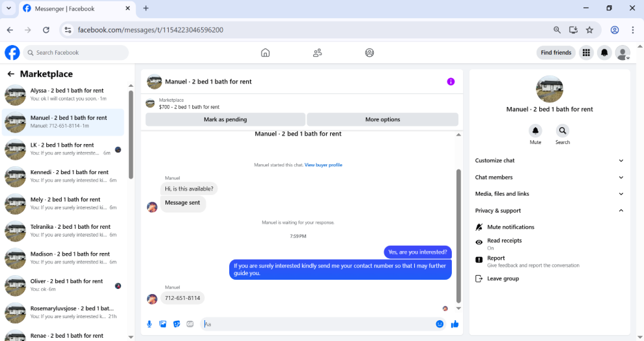Image resolution: width=644 pixels, height=341 pixels.
Task: Open the Groups icon in top navigation
Action: [x=370, y=53]
